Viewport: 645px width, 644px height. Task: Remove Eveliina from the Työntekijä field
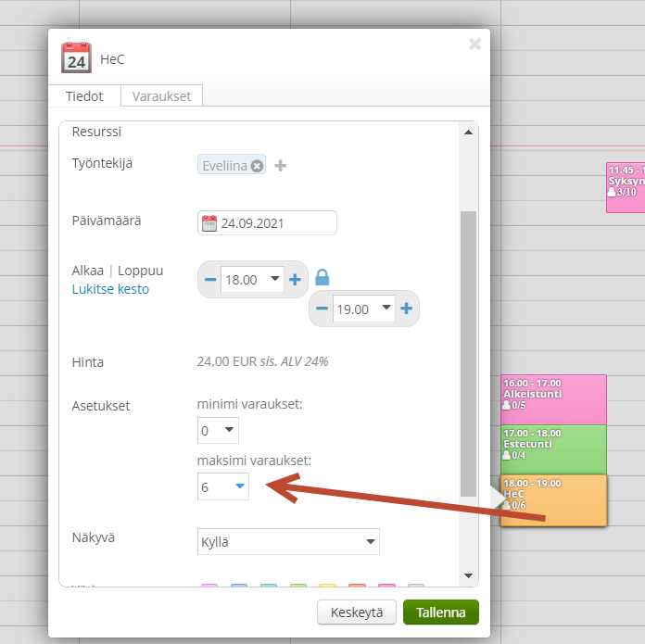(x=257, y=166)
